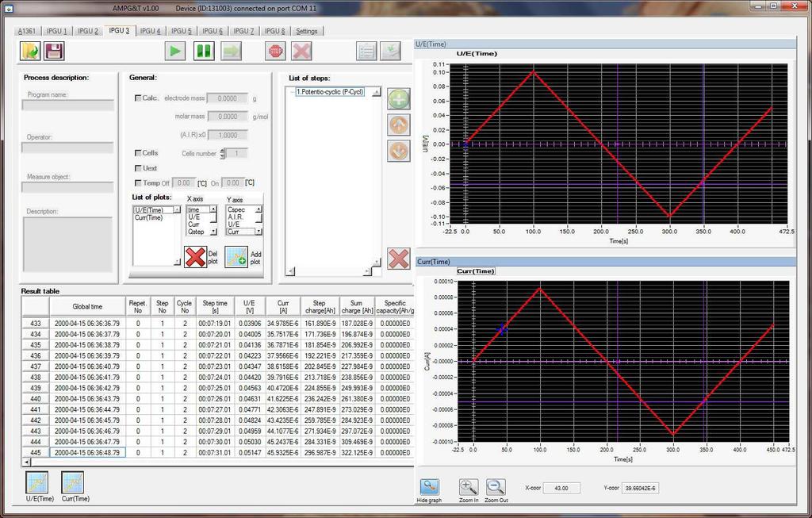Toggle the Uext checkbox
Image resolution: width=812 pixels, height=518 pixels.
138,168
